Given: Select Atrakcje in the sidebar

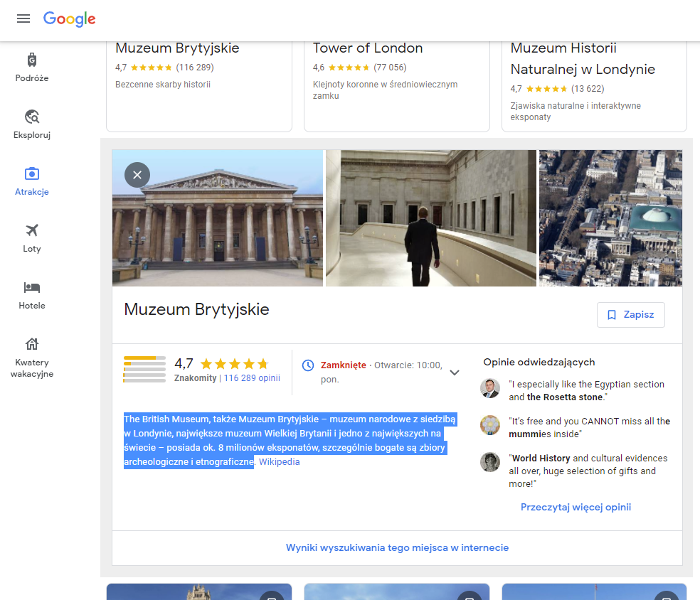Looking at the screenshot, I should coord(32,181).
